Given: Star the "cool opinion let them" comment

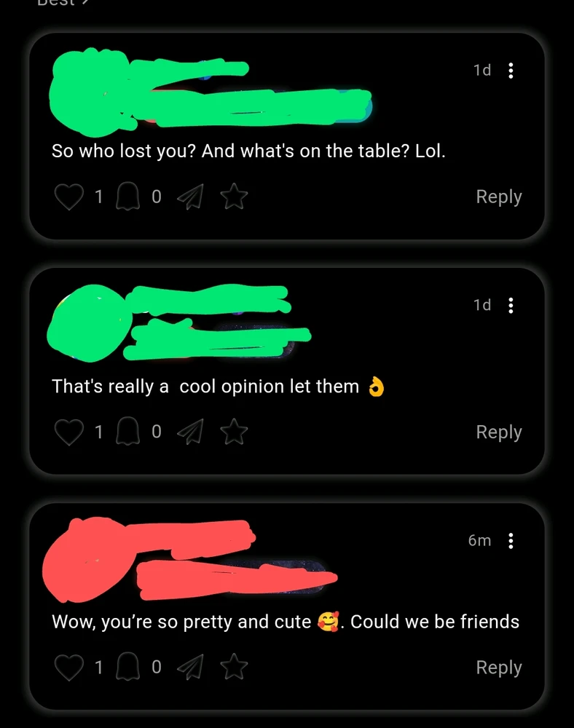Looking at the screenshot, I should (x=234, y=431).
